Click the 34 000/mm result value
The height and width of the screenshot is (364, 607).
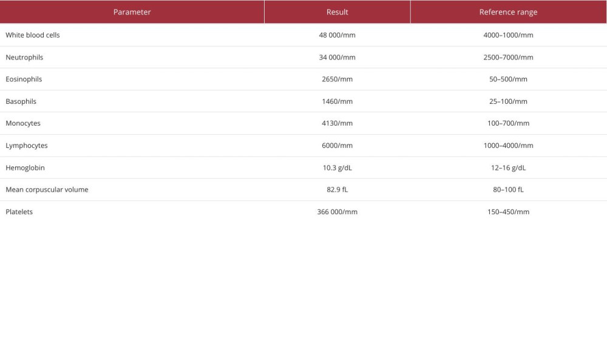point(337,57)
